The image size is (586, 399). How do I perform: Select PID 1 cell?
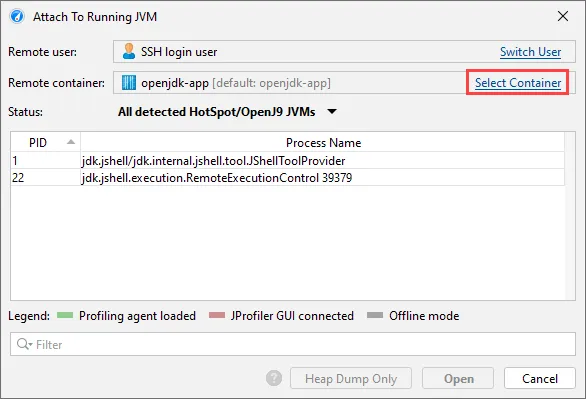pyautogui.click(x=46, y=161)
